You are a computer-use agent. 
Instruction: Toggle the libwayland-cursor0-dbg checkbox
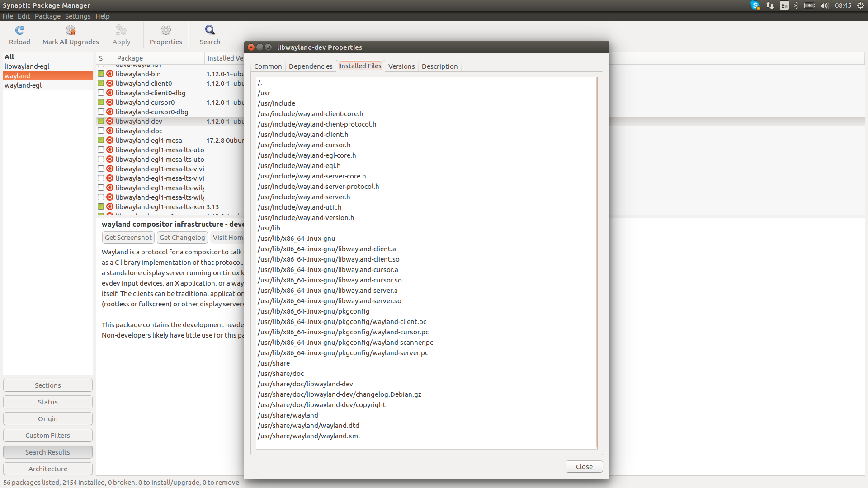pyautogui.click(x=101, y=112)
